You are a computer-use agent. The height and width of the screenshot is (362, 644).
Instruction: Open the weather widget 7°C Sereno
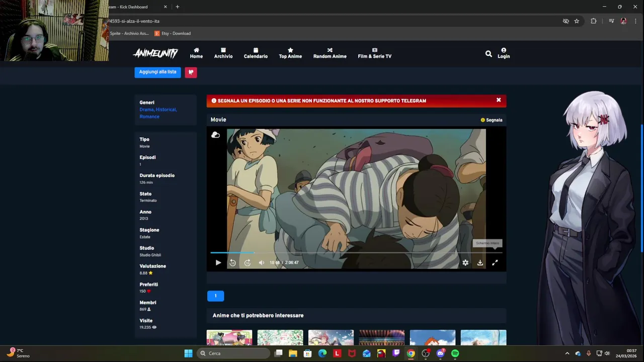(18, 353)
